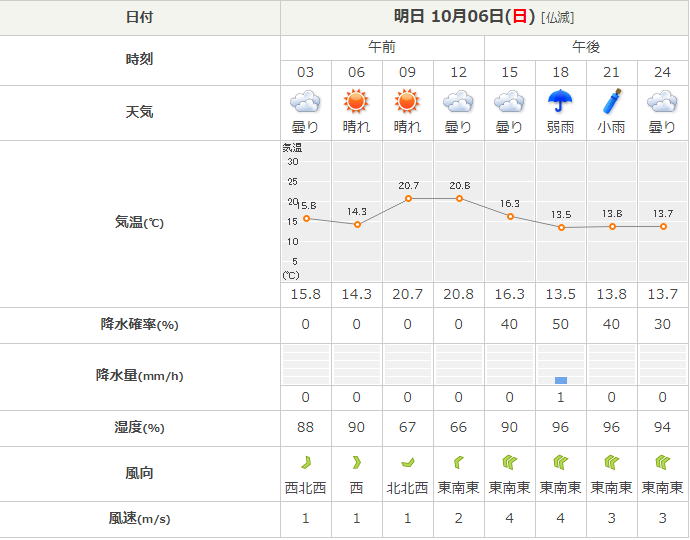Click the 降水確率(%) row label
This screenshot has width=690, height=540.
(x=139, y=324)
